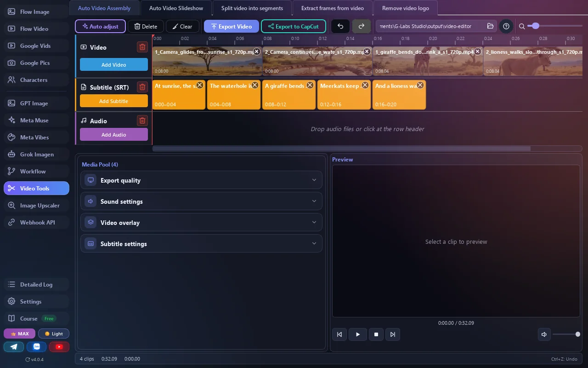
Task: Click the Add Video button
Action: [x=114, y=65]
